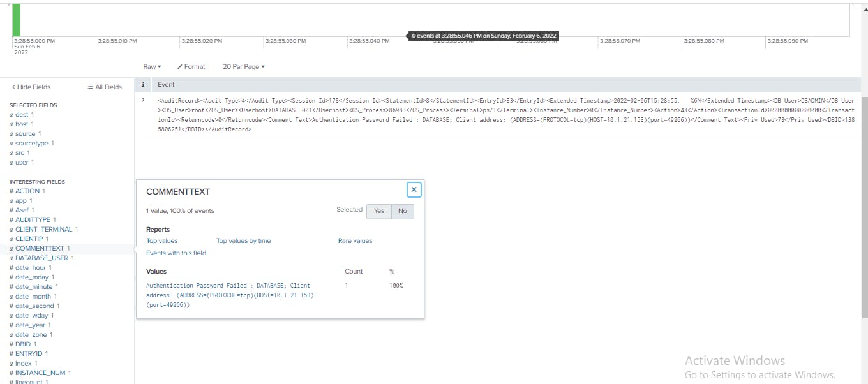This screenshot has height=384, width=868.
Task: Click the info column header icon
Action: pyautogui.click(x=143, y=84)
